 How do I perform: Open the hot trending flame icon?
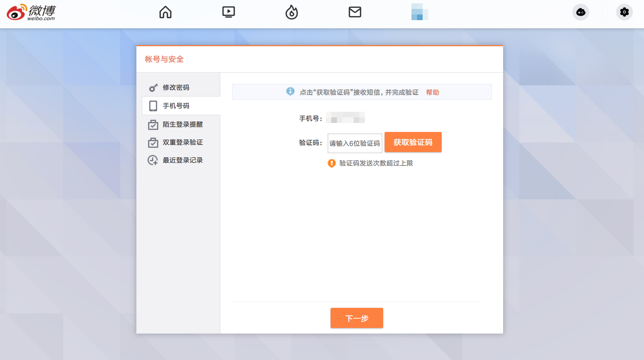point(291,12)
